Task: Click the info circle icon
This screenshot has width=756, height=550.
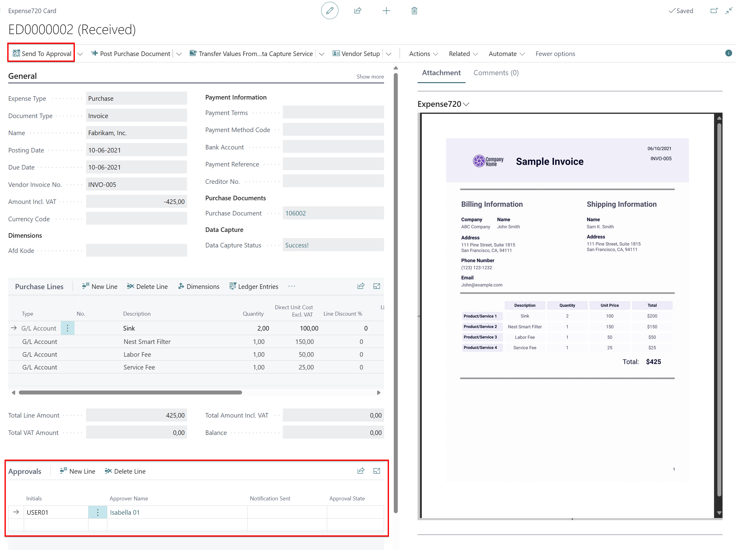Action: tap(729, 53)
